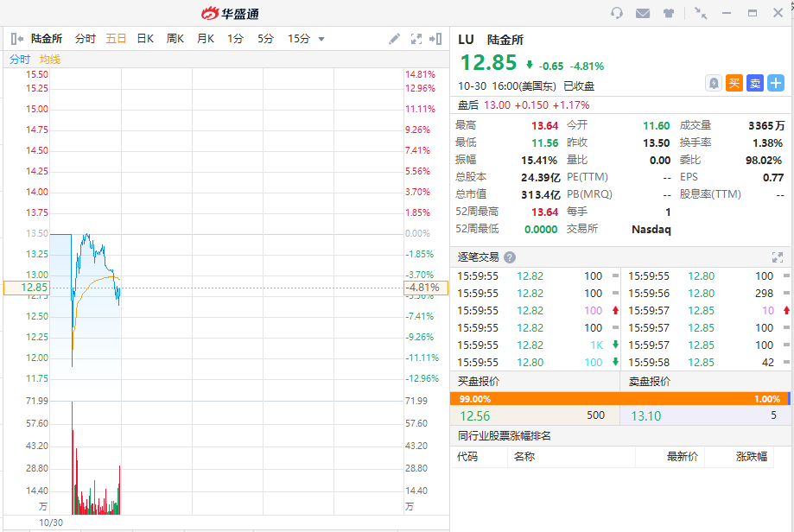The width and height of the screenshot is (794, 532).
Task: Switch to the 日K chart tab
Action: coord(145,39)
